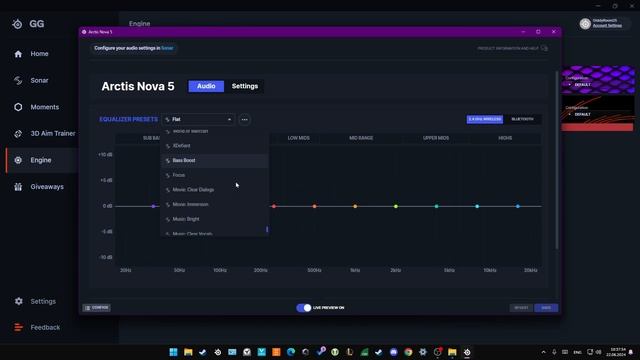Open Account Settings link
This screenshot has height=360, width=640.
607,25
